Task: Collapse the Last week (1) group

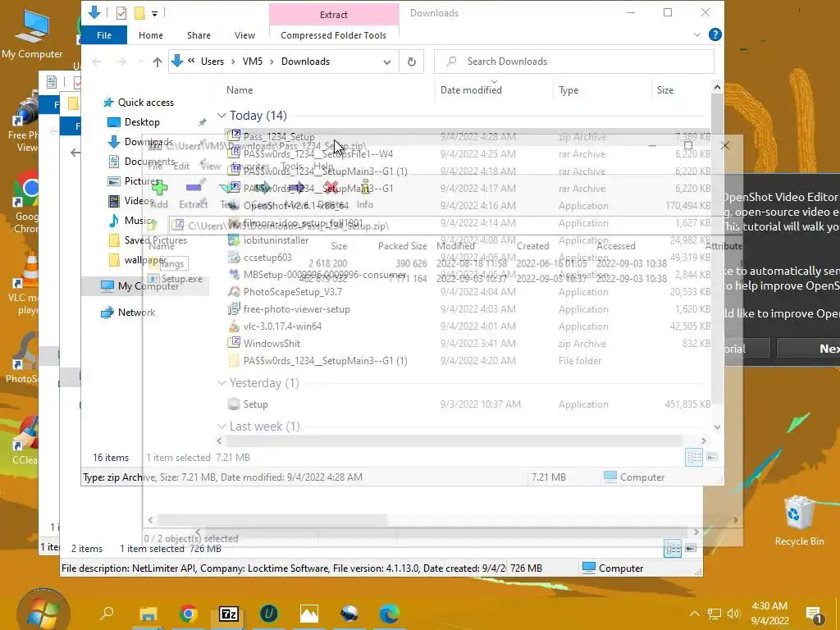Action: click(x=221, y=426)
